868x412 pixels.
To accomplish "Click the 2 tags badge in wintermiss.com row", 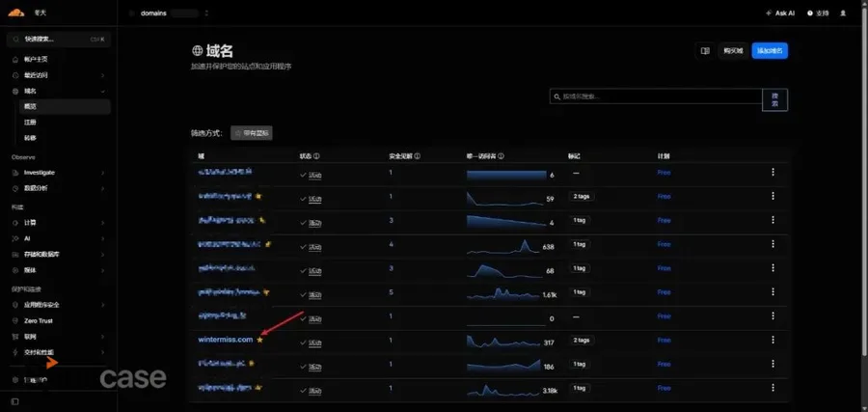I will [582, 340].
